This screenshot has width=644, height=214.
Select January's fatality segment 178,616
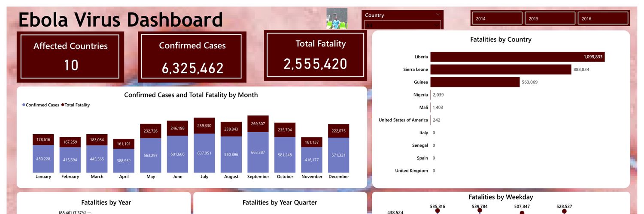(x=43, y=139)
